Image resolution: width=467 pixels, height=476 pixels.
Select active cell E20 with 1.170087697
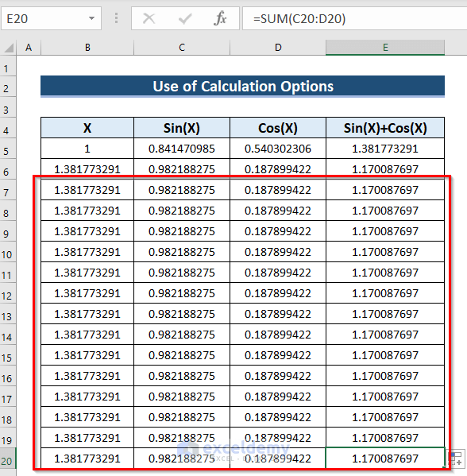click(385, 458)
